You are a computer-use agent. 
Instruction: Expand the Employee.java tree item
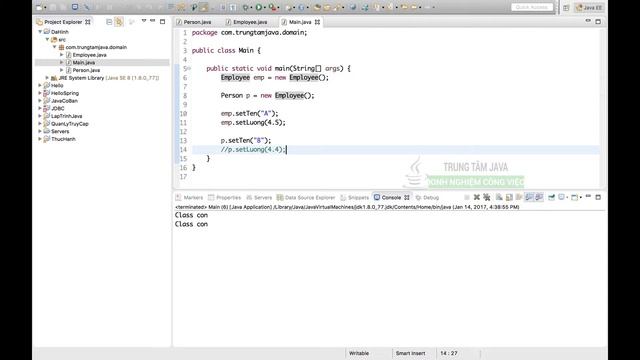pyautogui.click(x=62, y=55)
